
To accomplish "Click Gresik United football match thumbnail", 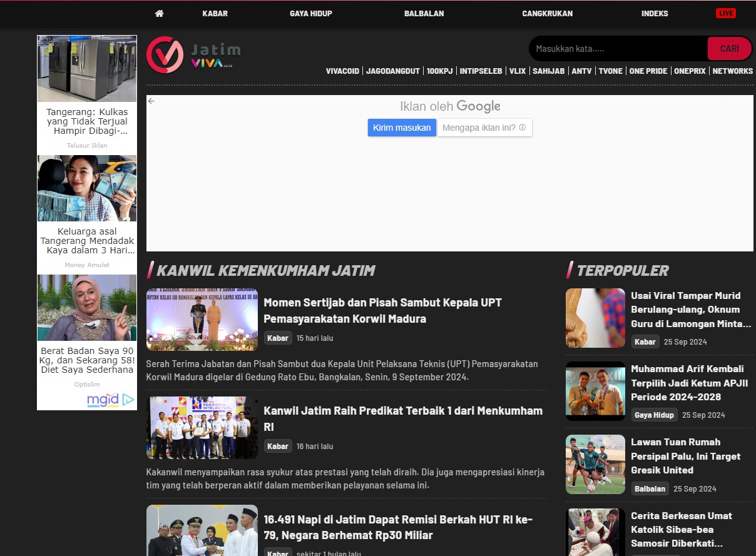I will (595, 464).
